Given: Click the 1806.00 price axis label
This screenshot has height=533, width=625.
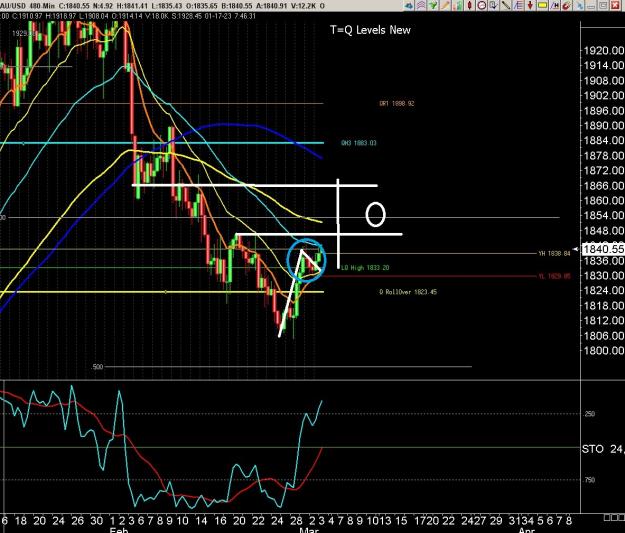Looking at the screenshot, I should [603, 335].
